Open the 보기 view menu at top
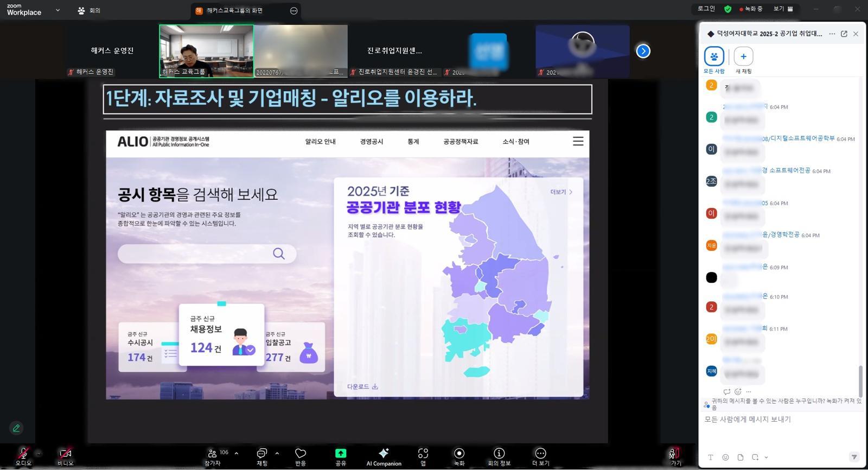868x470 pixels. click(782, 9)
